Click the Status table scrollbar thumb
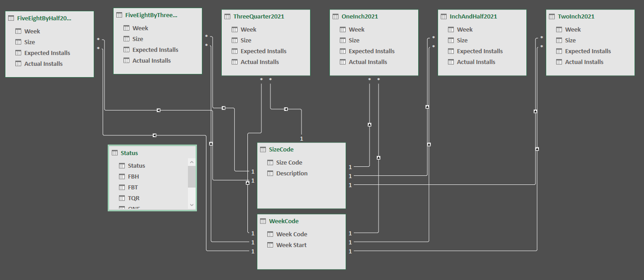This screenshot has width=644, height=280. 192,177
